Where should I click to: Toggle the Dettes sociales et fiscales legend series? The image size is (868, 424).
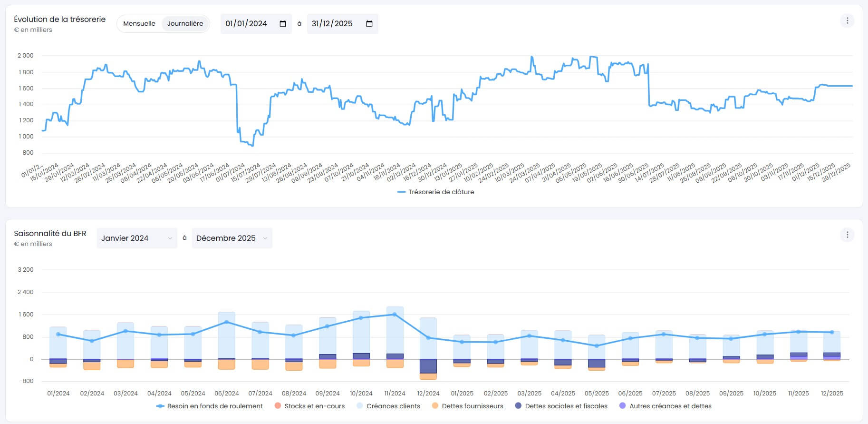tap(561, 406)
